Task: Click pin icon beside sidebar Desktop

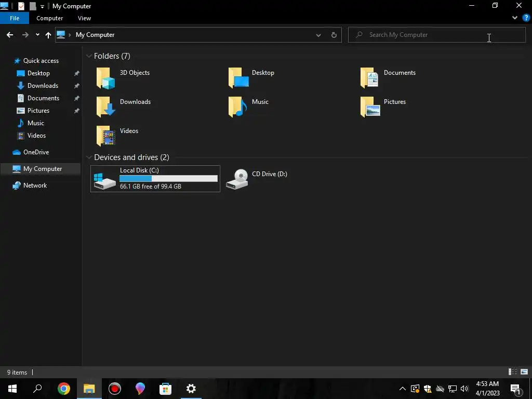Action: tap(77, 73)
